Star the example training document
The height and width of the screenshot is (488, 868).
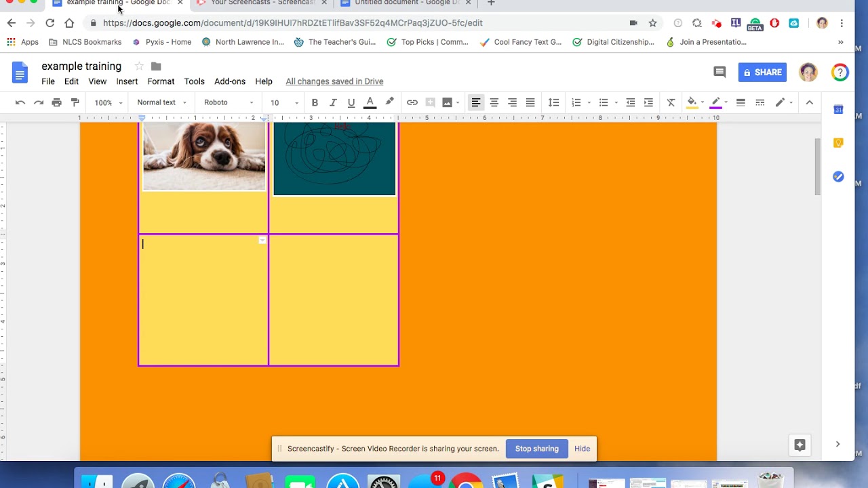(139, 66)
